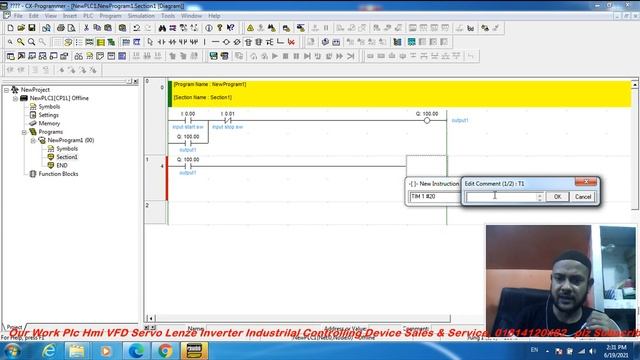Select END in project tree
Screen dimensions: 640x360
pos(62,166)
